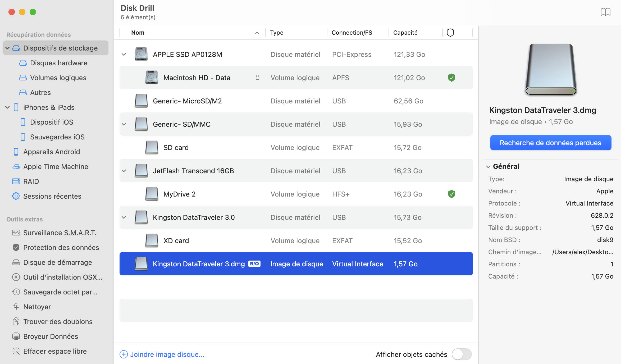Collapse Generic- SD/MMC row chevron
Image resolution: width=621 pixels, height=364 pixels.
point(124,124)
